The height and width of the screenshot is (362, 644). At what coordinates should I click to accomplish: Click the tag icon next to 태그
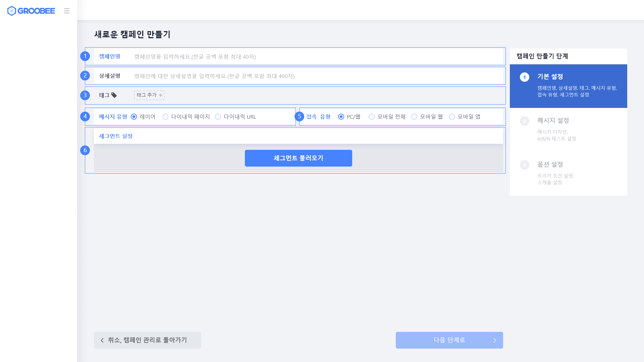pyautogui.click(x=114, y=95)
